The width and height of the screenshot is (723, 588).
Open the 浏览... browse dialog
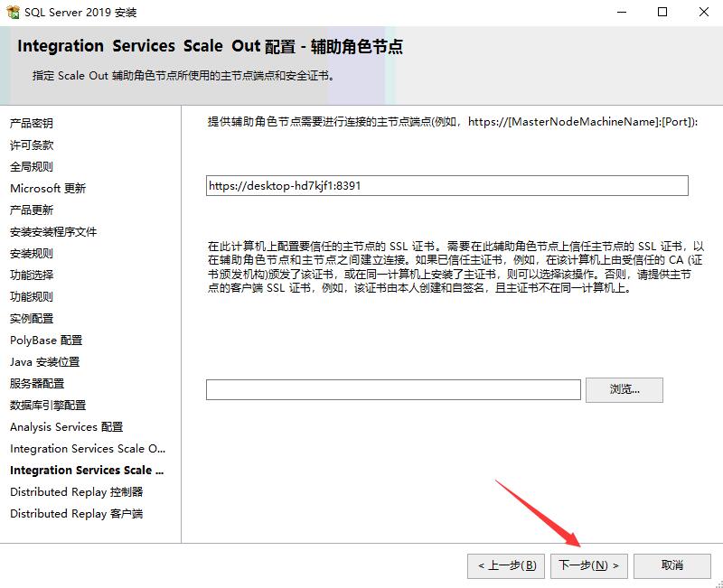coord(624,390)
